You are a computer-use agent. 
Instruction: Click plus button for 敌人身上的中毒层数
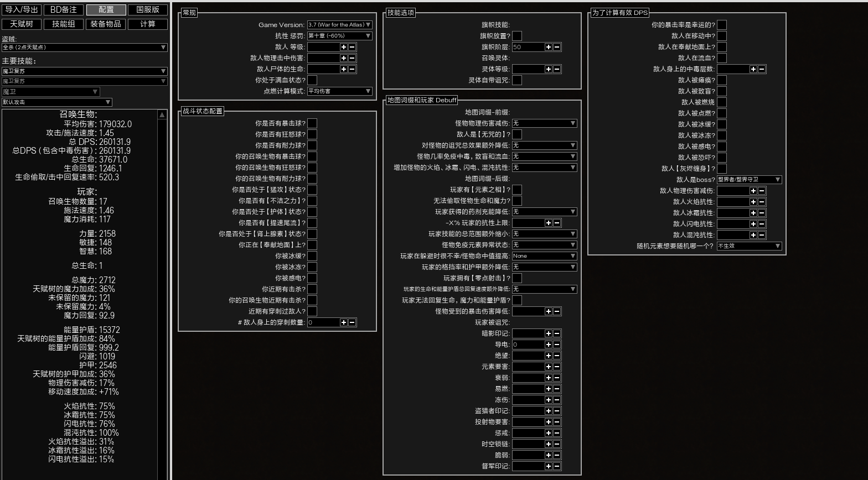753,69
